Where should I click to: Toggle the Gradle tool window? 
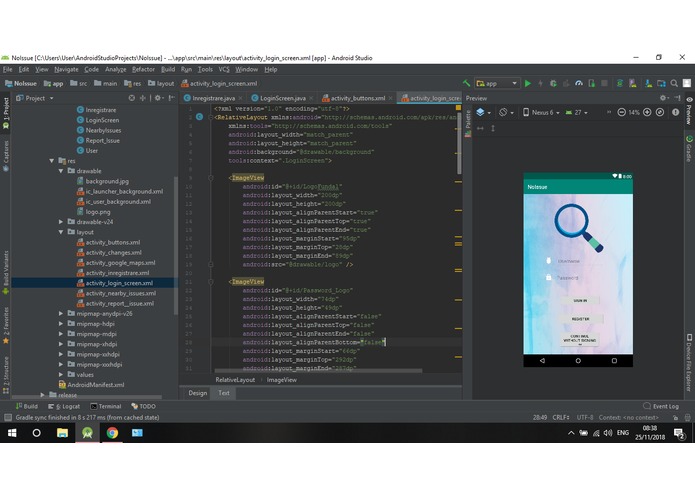[689, 149]
